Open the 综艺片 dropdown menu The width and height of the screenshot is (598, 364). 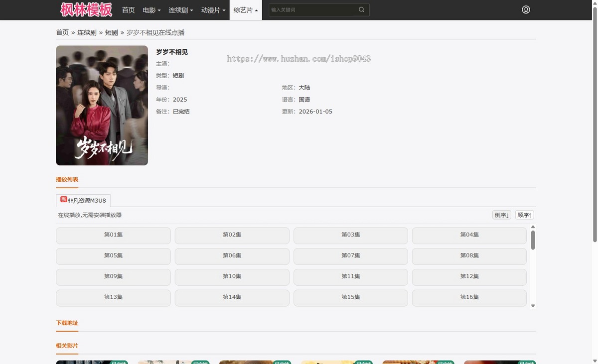pos(246,10)
